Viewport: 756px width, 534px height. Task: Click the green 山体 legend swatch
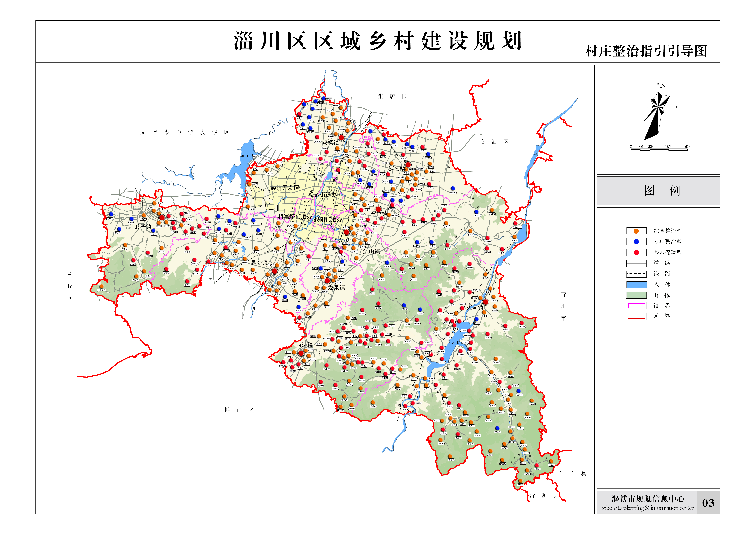point(636,295)
